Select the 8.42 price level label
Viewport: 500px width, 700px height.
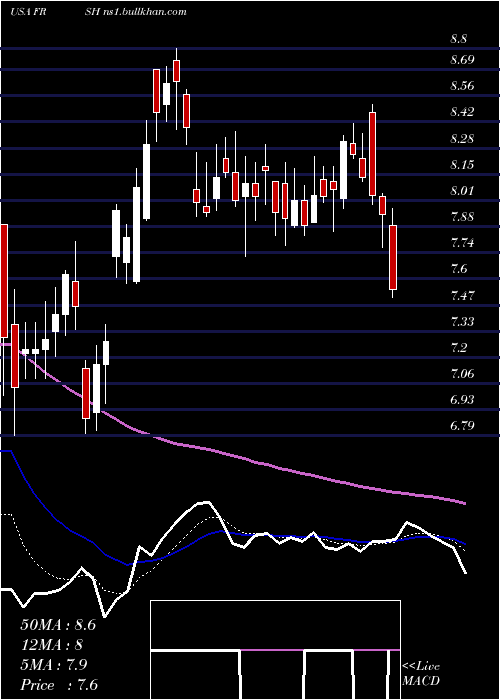pos(462,112)
